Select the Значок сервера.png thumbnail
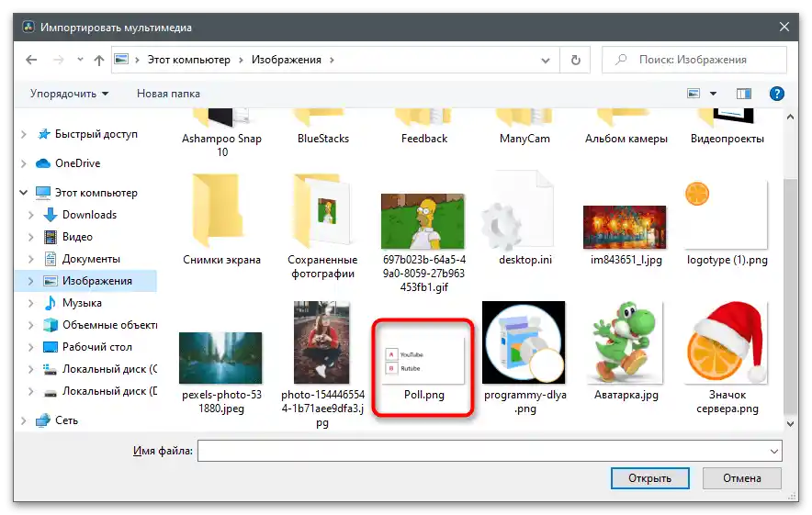The height and width of the screenshot is (515, 812). point(727,342)
